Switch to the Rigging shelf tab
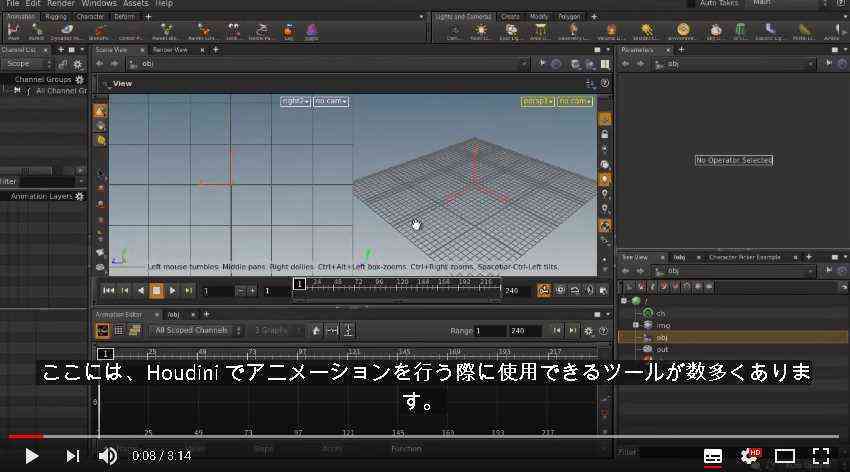The image size is (850, 472). 55,17
